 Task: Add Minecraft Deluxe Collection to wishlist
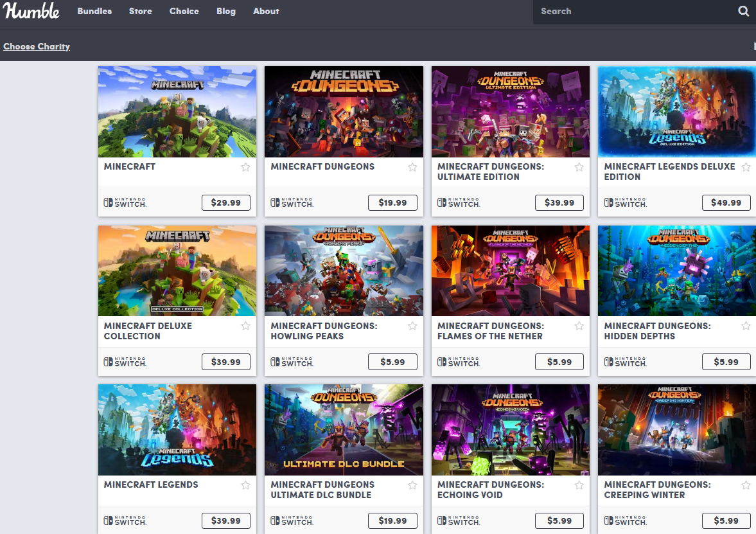click(246, 326)
